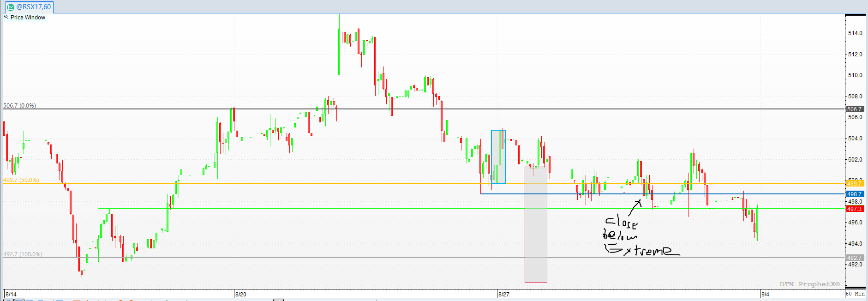Select the 499.7 (50.0%) Fibonacci label

[x=21, y=180]
